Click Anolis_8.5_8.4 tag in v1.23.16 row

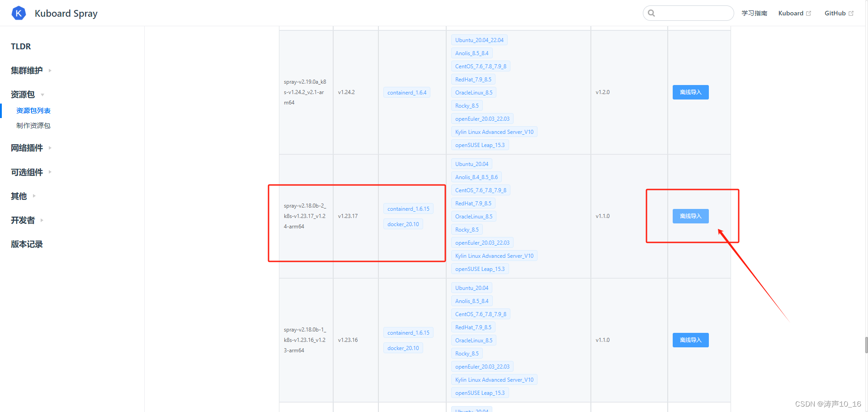pos(472,301)
